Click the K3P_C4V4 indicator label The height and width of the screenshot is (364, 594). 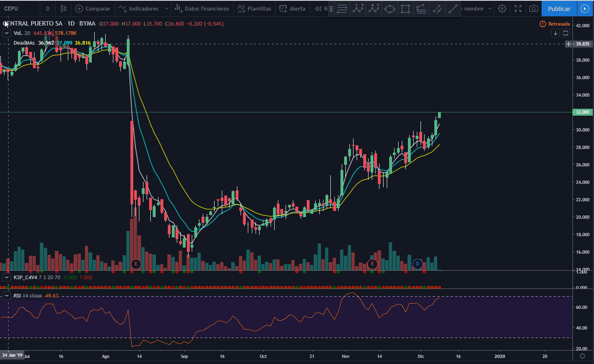point(25,278)
